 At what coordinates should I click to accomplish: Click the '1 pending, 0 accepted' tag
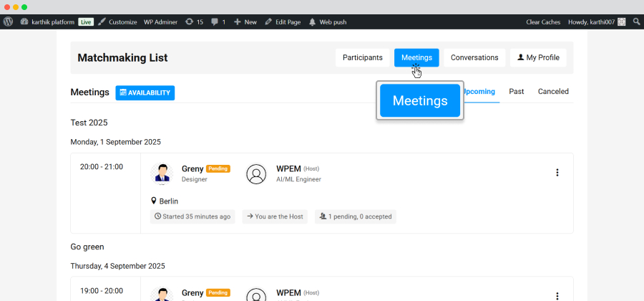click(x=356, y=216)
